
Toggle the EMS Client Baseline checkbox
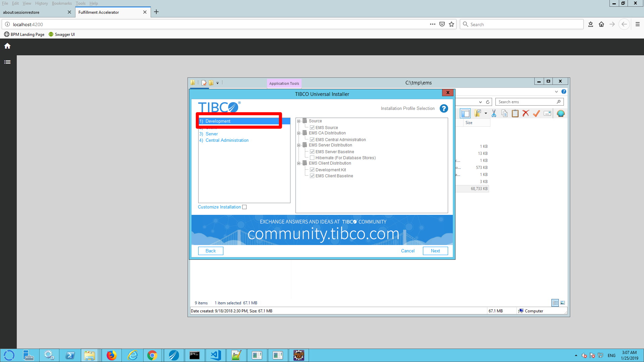[312, 176]
